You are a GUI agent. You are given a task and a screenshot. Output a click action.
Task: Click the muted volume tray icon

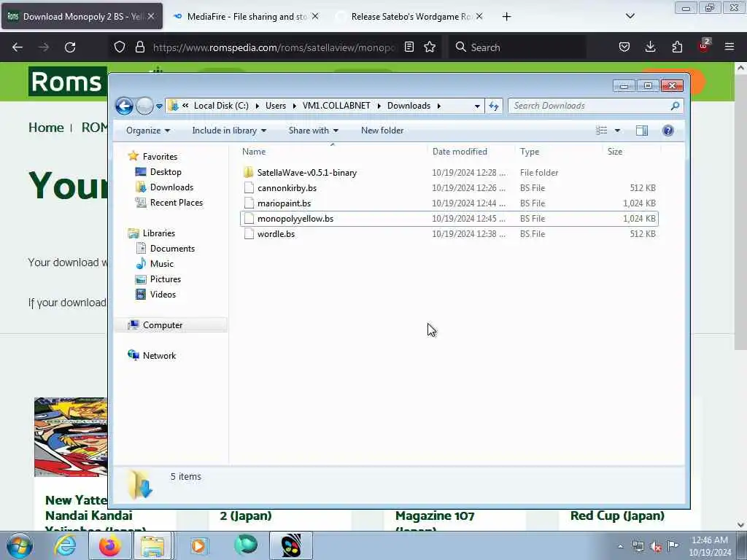tap(656, 547)
